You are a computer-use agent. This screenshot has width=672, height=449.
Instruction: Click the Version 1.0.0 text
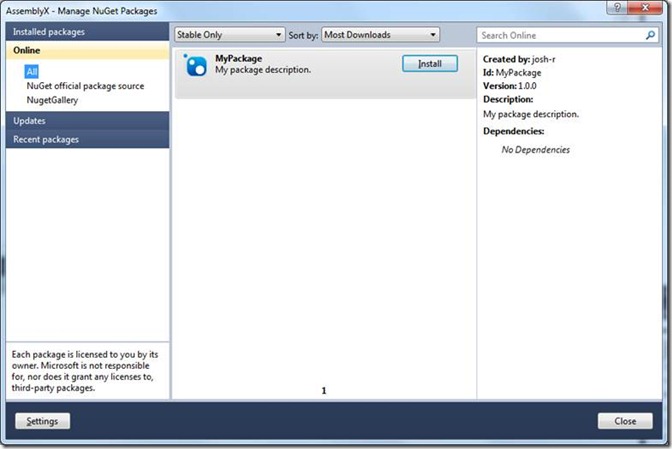click(x=510, y=86)
